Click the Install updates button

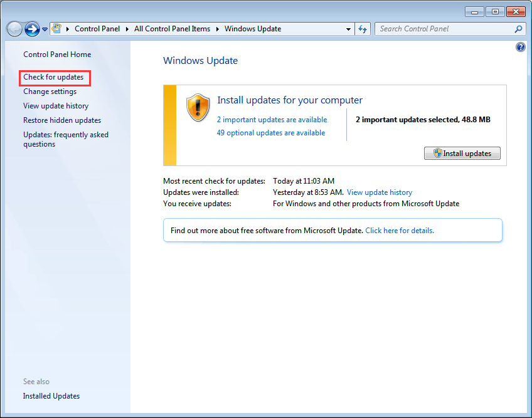[x=462, y=153]
